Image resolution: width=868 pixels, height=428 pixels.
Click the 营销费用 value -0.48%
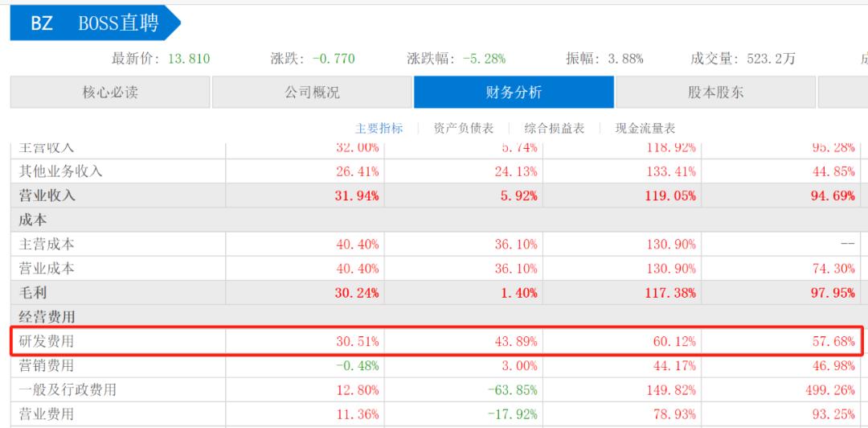point(357,366)
